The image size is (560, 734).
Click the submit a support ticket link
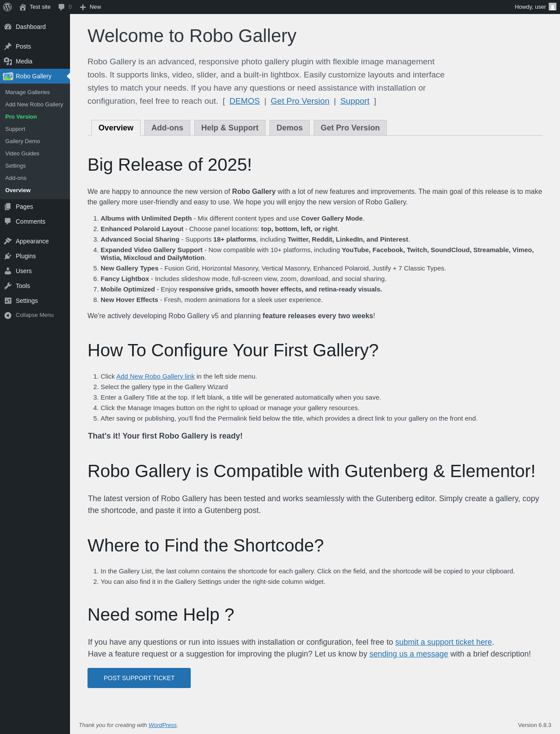tap(443, 642)
